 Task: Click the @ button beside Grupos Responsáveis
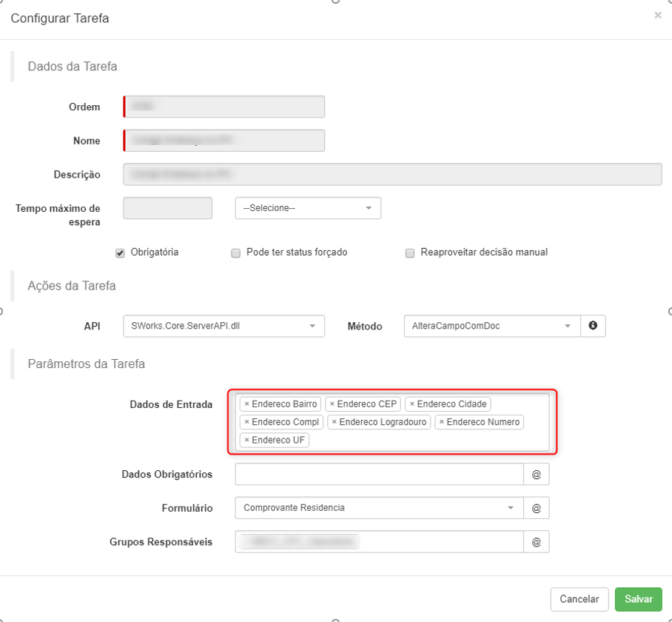pyautogui.click(x=537, y=542)
